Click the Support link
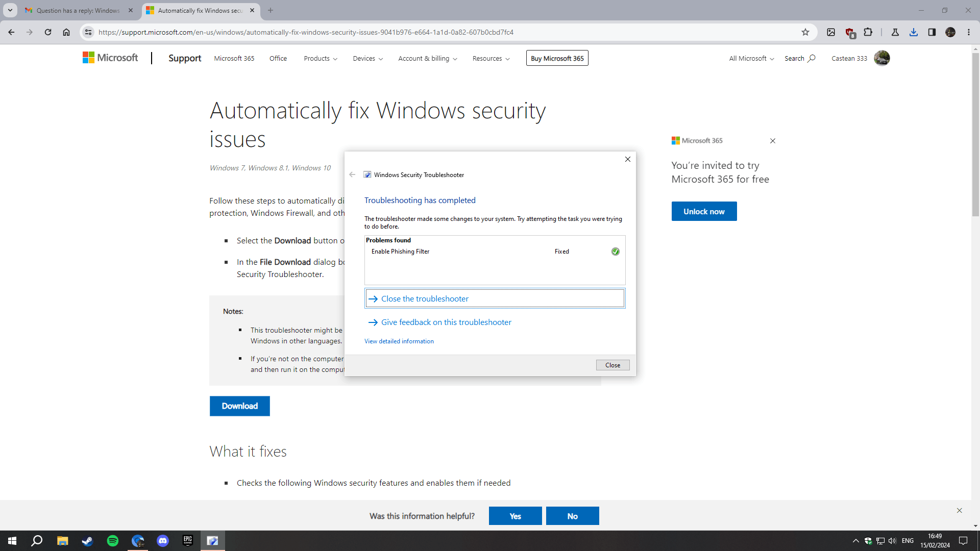Image resolution: width=980 pixels, height=551 pixels. point(185,58)
